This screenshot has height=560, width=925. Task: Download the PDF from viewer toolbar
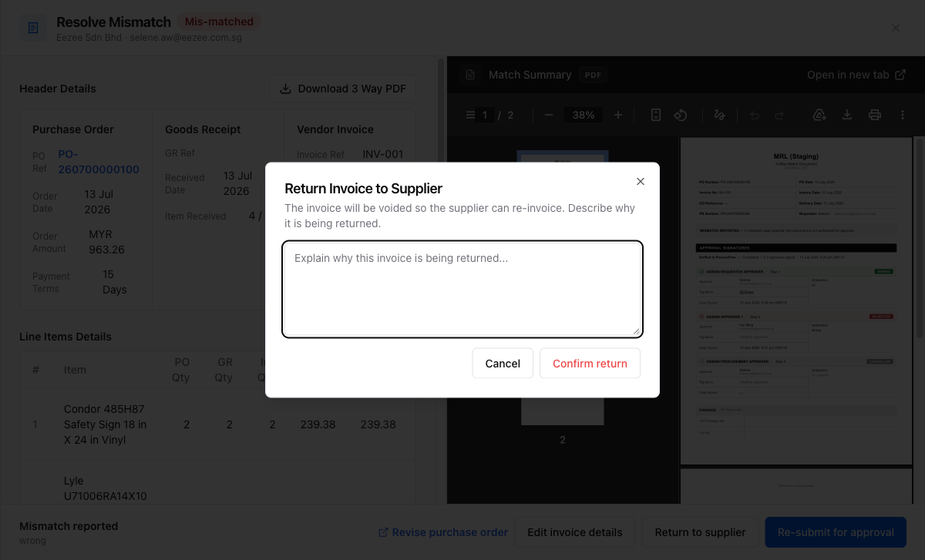(x=847, y=116)
